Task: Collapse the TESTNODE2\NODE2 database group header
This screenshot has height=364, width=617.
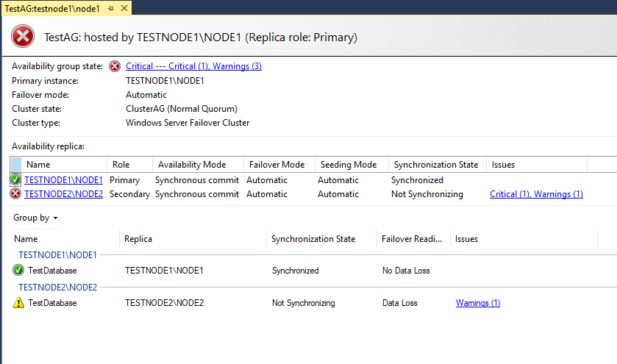Action: point(57,288)
